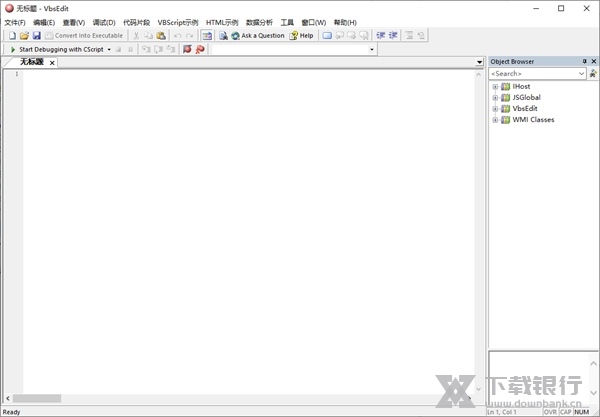Select the JSGlobal item in Object Browser
This screenshot has width=600, height=417.
[526, 98]
